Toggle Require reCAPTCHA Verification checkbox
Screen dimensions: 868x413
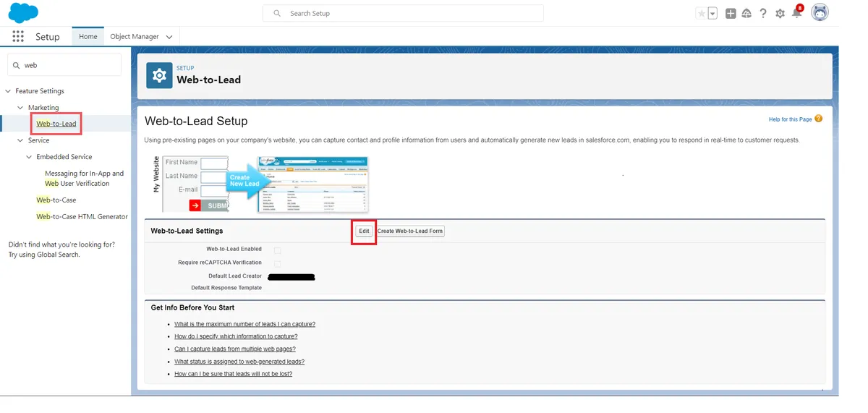pos(277,263)
